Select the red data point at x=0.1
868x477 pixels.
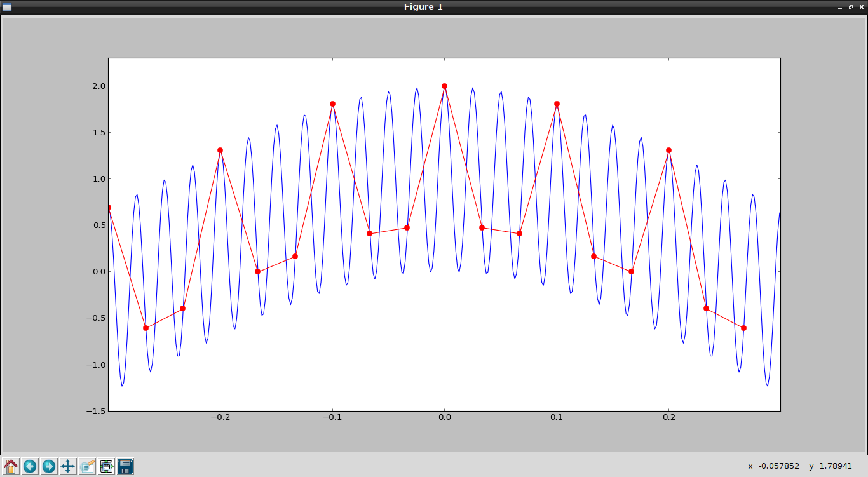(557, 104)
